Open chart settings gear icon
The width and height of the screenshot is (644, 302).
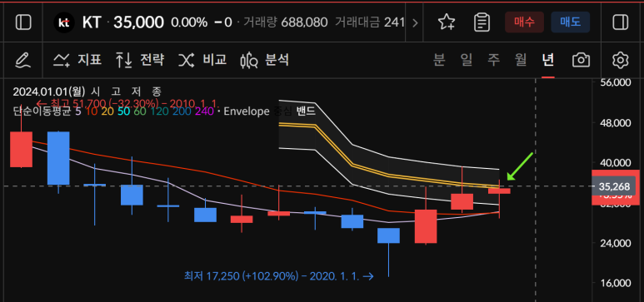[620, 61]
